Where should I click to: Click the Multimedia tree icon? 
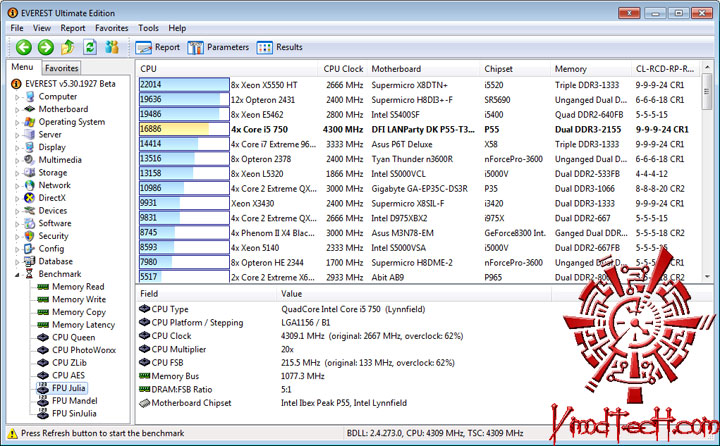(x=30, y=160)
